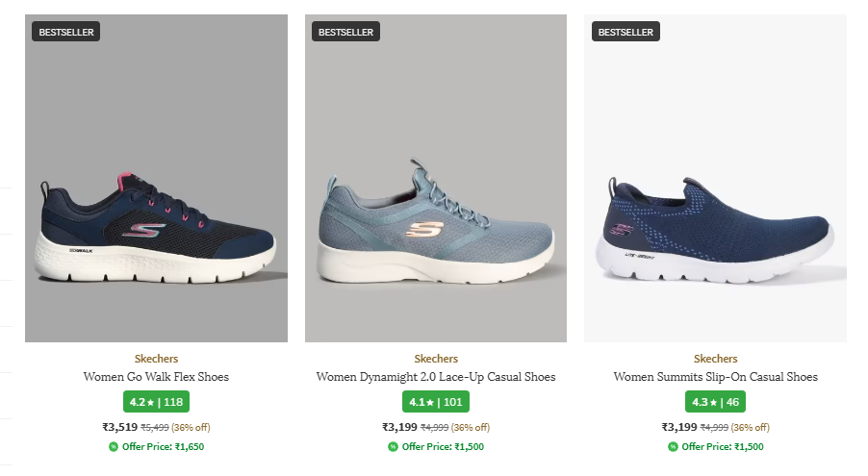Open the grey-blue Dynamight 2.0 shoe image
This screenshot has height=476, width=868.
click(436, 221)
